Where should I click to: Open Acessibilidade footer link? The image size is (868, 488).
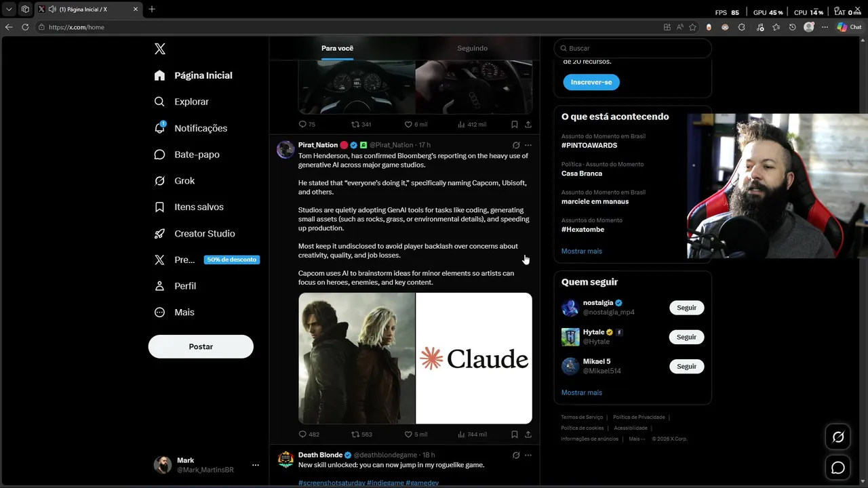coord(631,428)
